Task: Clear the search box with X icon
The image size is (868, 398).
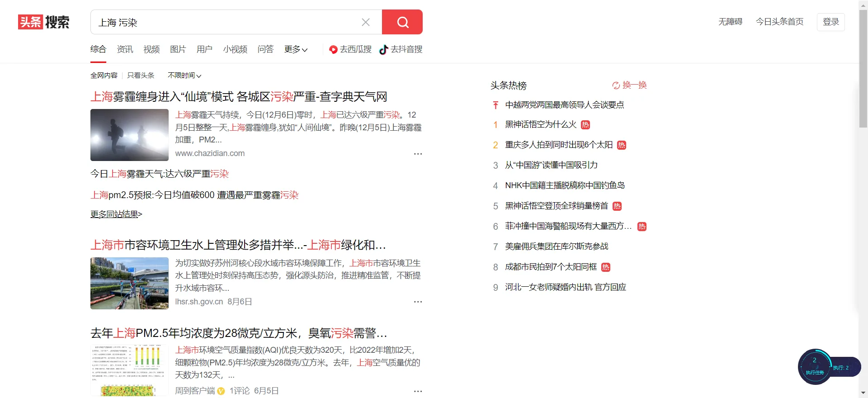Action: (366, 22)
